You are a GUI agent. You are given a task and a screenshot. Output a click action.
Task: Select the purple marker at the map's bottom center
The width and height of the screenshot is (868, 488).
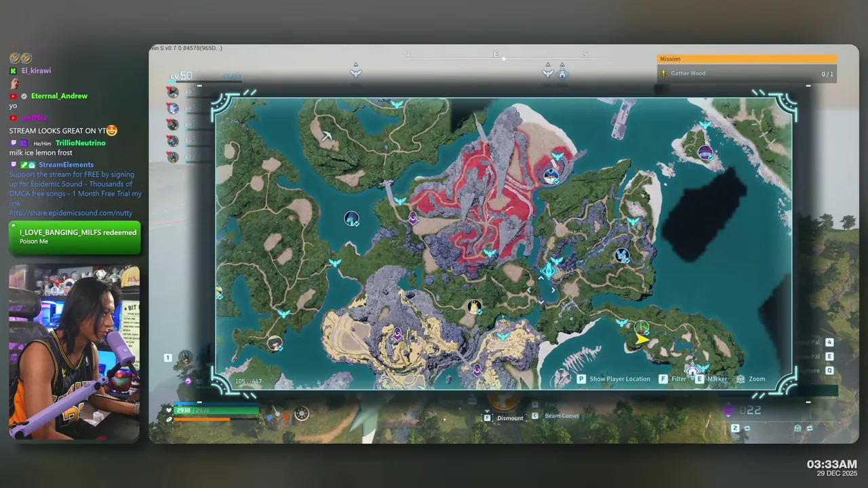(x=477, y=369)
